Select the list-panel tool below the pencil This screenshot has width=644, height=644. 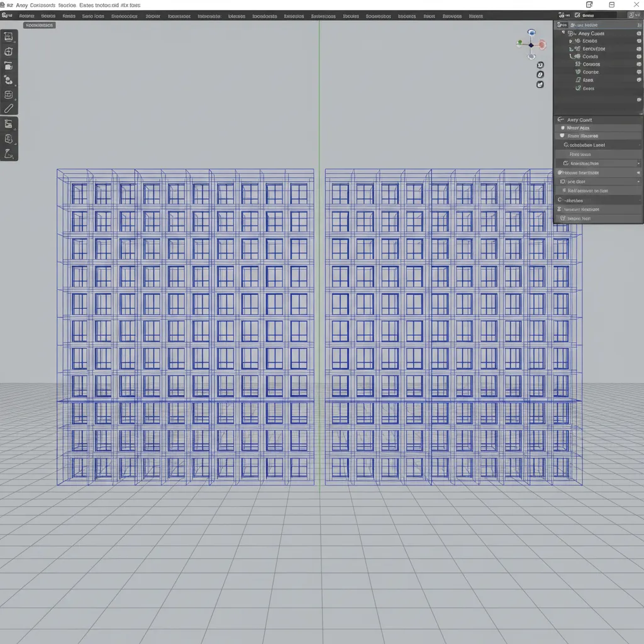(x=9, y=124)
